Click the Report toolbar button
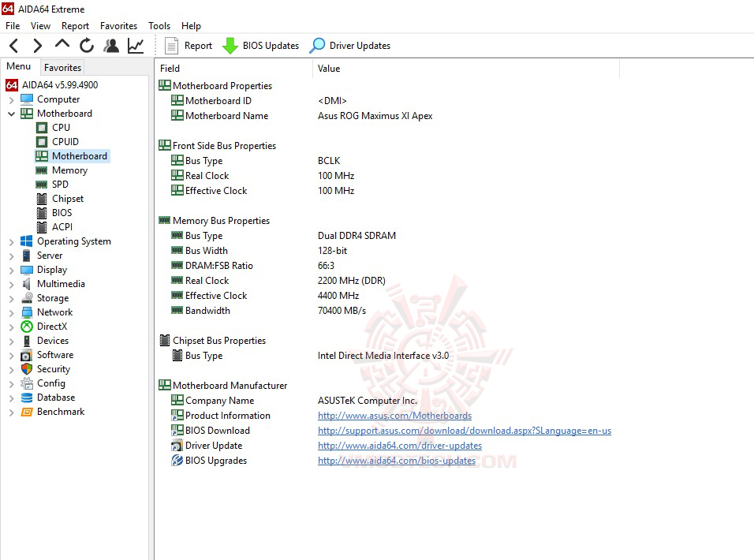Image resolution: width=754 pixels, height=560 pixels. pos(188,46)
